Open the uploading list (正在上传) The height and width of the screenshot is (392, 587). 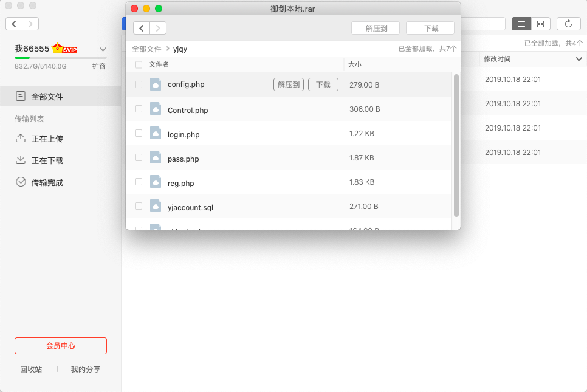(x=47, y=139)
